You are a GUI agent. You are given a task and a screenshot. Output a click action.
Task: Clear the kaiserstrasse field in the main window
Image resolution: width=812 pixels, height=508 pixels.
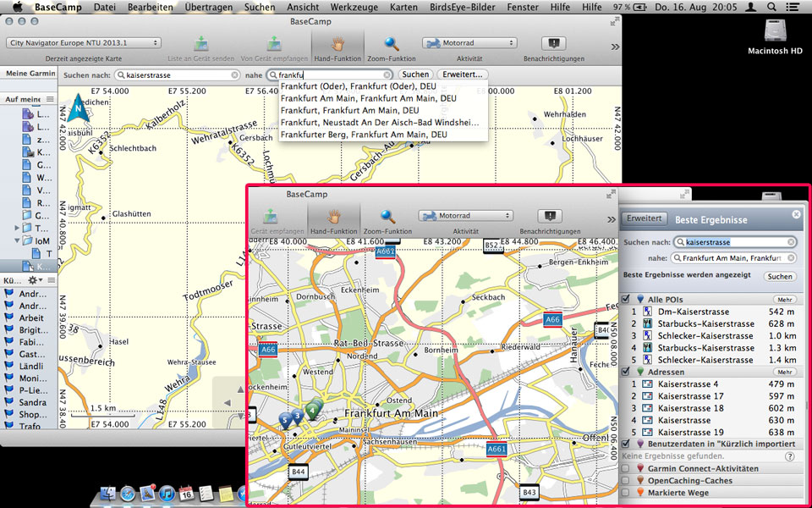pyautogui.click(x=234, y=75)
